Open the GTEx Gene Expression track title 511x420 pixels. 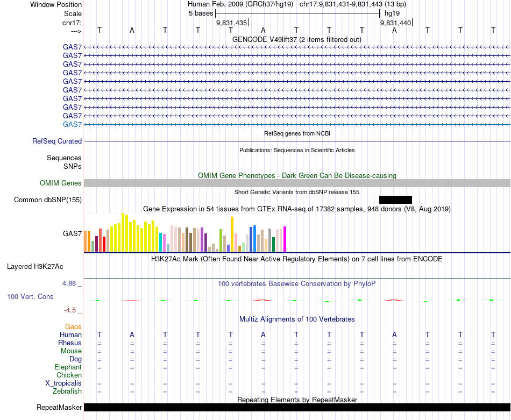point(297,209)
